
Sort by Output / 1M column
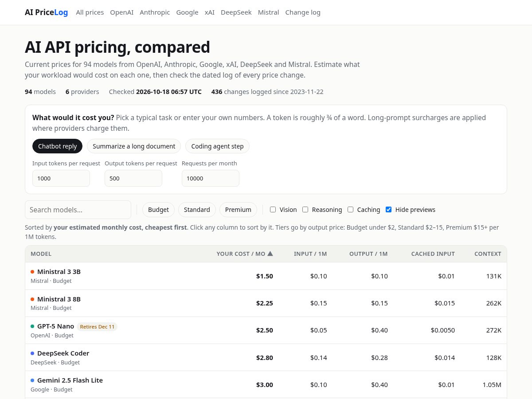coord(368,254)
